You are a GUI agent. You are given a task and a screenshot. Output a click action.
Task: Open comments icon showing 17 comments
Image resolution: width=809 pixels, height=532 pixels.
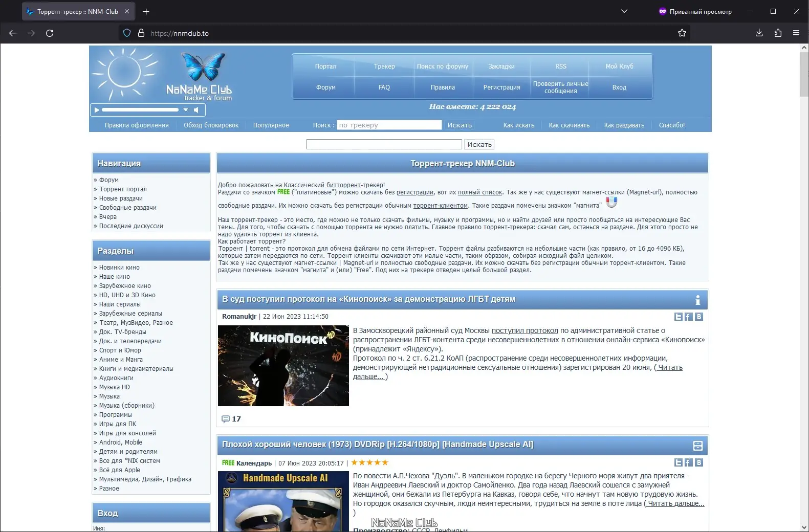(x=226, y=419)
